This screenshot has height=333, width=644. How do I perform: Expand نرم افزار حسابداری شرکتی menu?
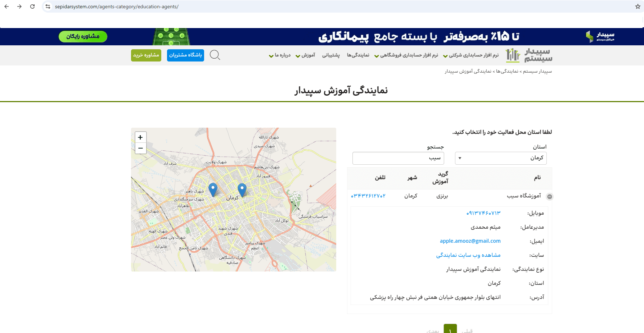pos(471,55)
